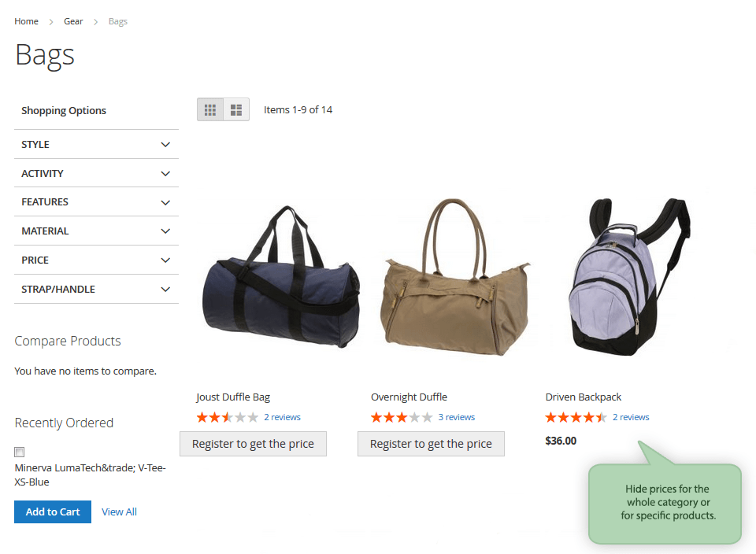Switch to list view mode
The height and width of the screenshot is (554, 756).
click(236, 110)
